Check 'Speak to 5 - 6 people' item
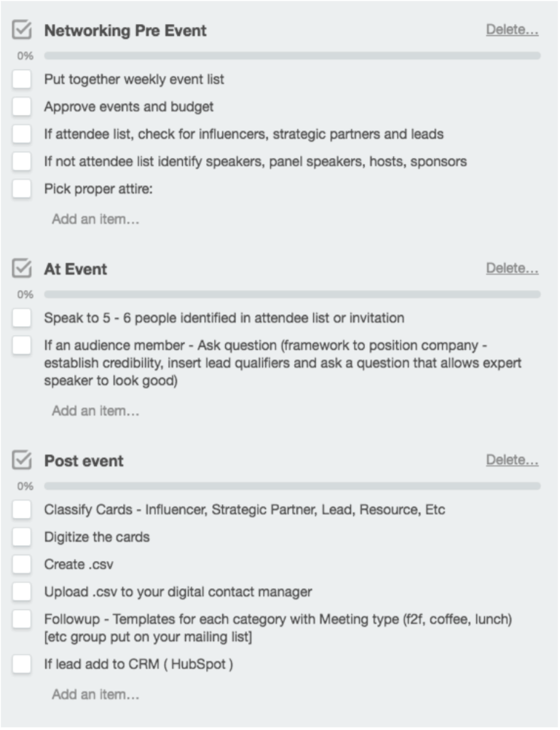 click(x=22, y=318)
